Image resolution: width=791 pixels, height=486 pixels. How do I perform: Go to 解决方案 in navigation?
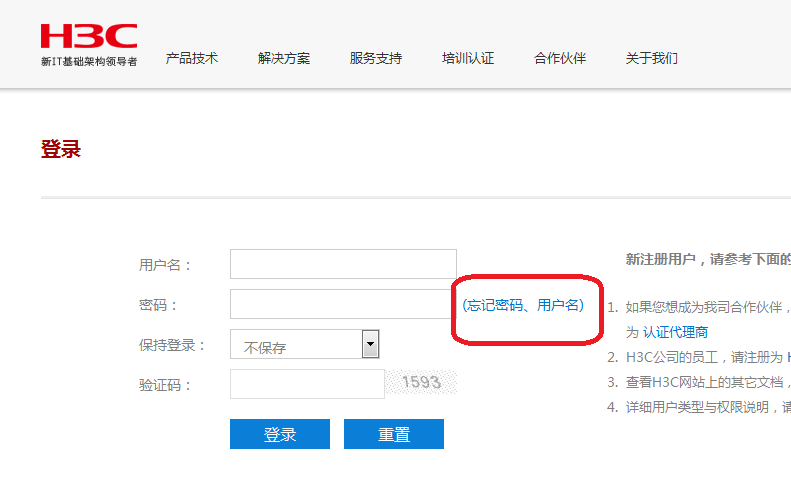284,58
